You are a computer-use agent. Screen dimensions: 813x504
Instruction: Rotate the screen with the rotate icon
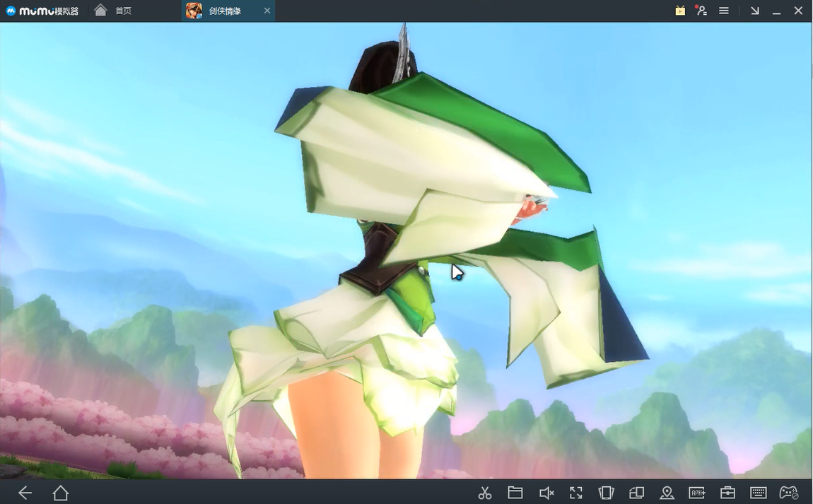[x=636, y=493]
